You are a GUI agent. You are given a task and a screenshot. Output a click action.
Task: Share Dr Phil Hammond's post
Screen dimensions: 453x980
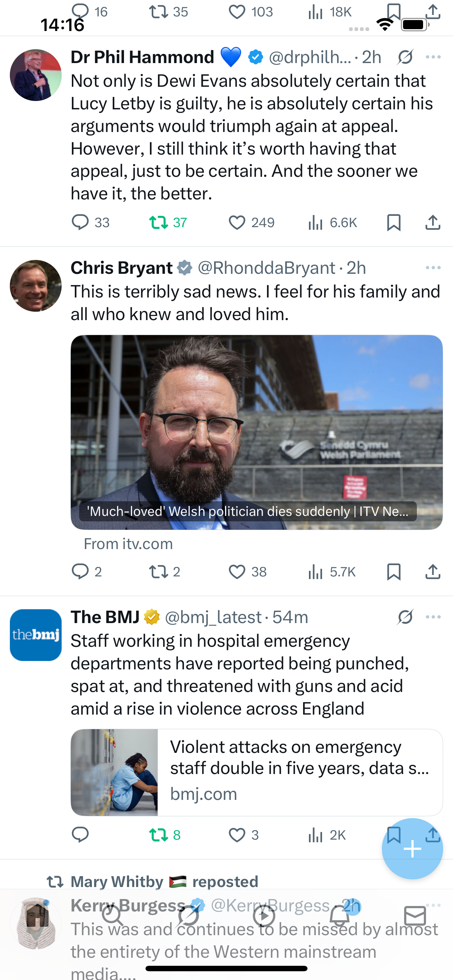(x=433, y=222)
